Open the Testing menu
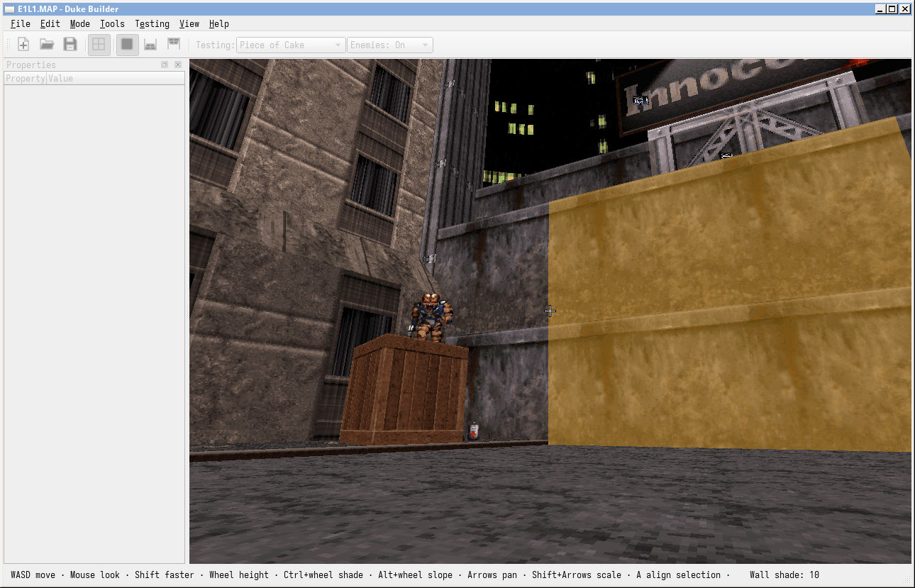Screen dimensions: 915x588 point(152,23)
